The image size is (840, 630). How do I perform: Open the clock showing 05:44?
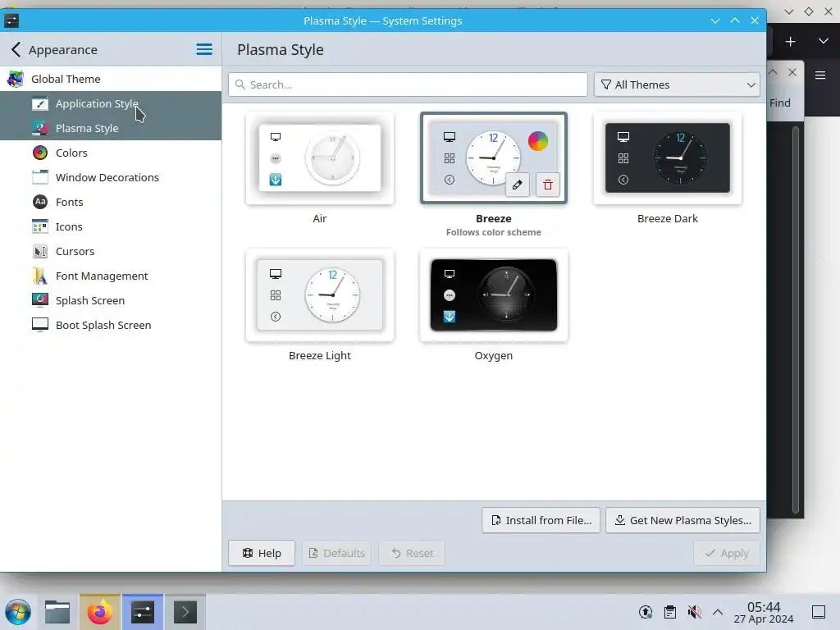coord(764,612)
